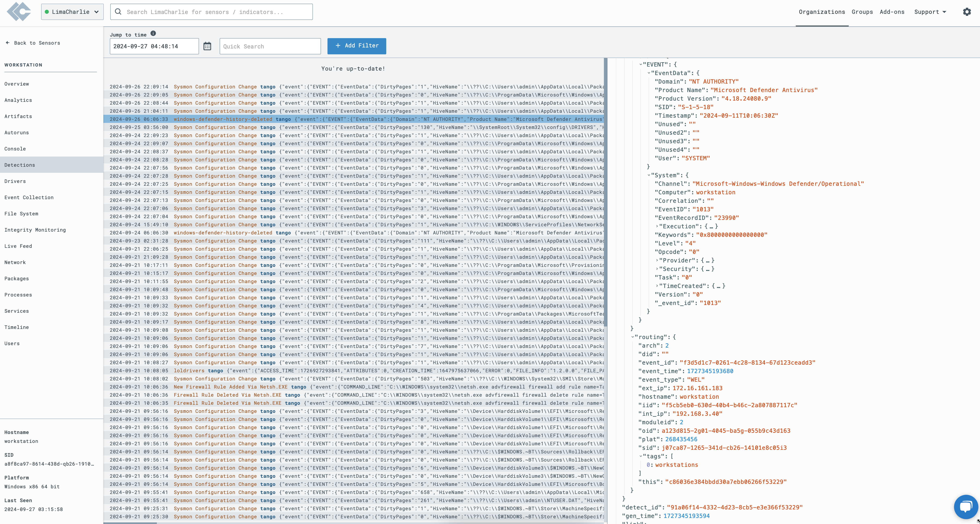Click the detect_id value
The height and width of the screenshot is (524, 980).
pyautogui.click(x=735, y=507)
